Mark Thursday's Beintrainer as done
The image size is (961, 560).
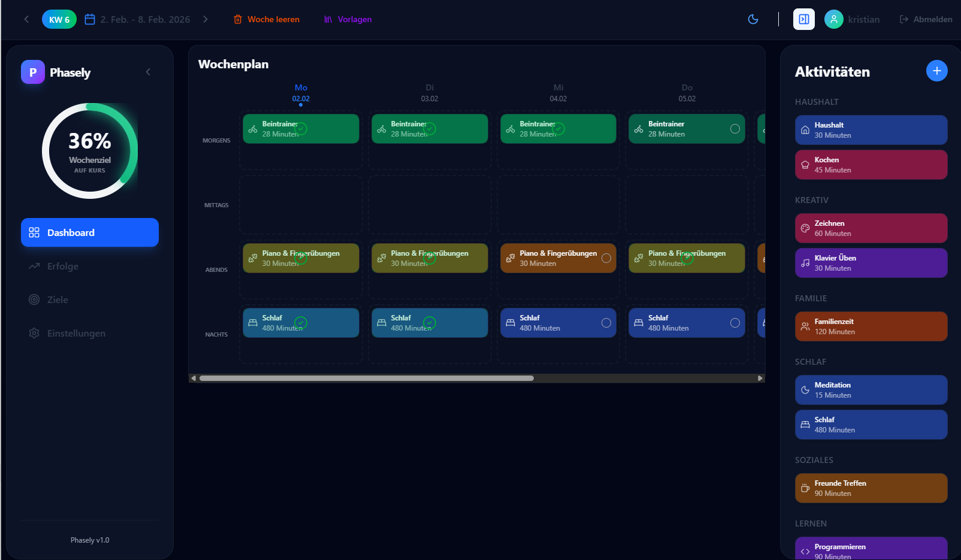point(735,129)
